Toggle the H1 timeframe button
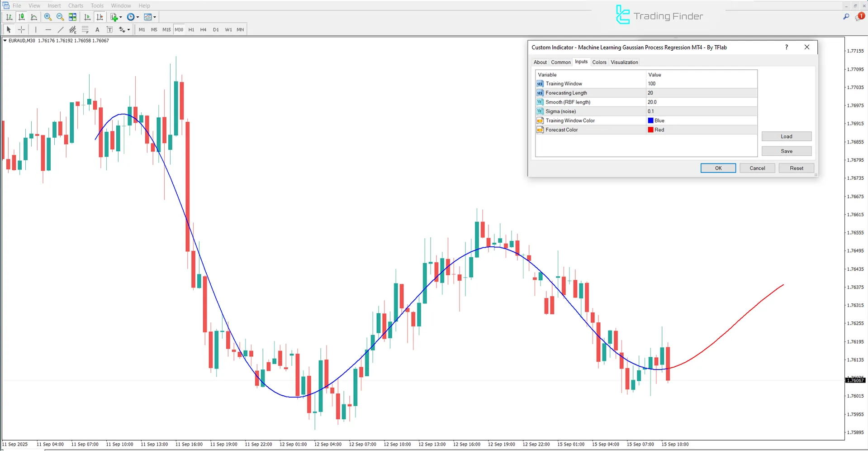Viewport: 868px width, 451px height. click(x=191, y=30)
